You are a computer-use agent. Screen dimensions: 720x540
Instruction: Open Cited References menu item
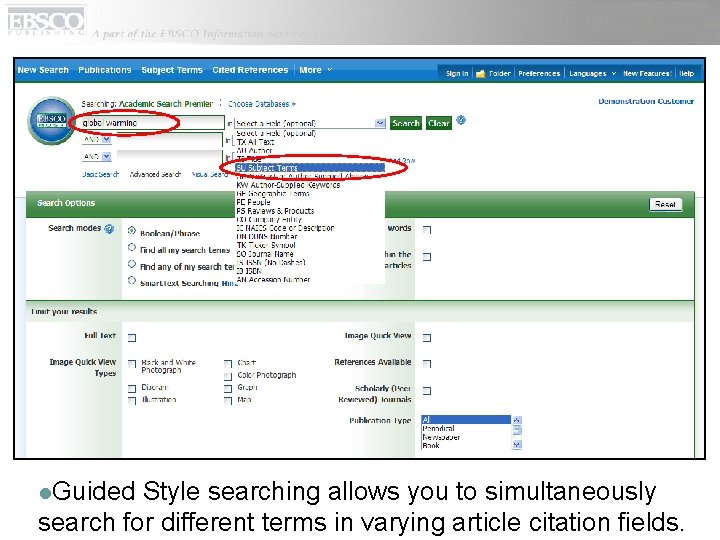[x=250, y=70]
